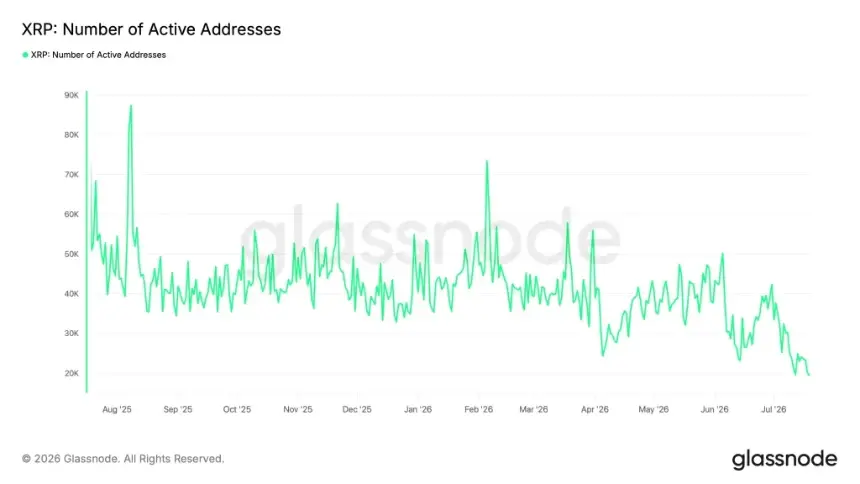
Task: Click the Oct '25 x-axis label
Action: pos(237,409)
